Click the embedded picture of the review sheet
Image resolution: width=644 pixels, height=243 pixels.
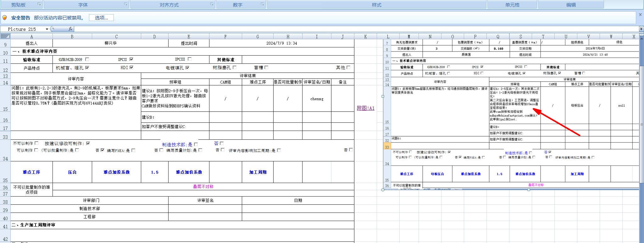pyautogui.click(x=511, y=115)
